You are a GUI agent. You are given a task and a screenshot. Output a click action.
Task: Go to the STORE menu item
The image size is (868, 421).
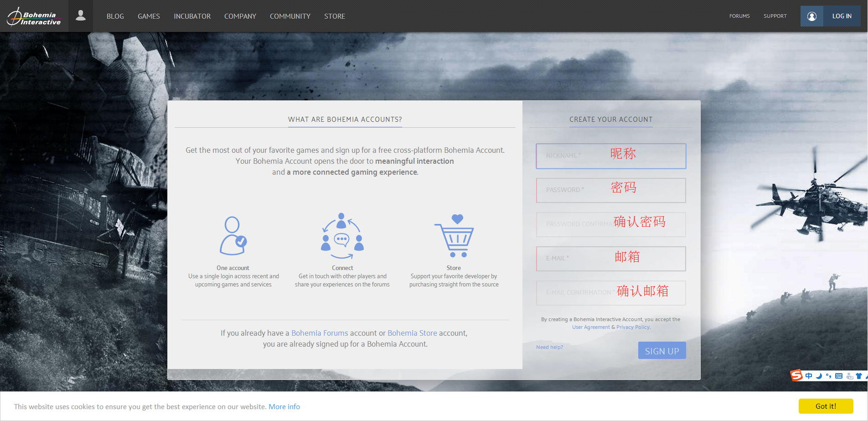(335, 16)
